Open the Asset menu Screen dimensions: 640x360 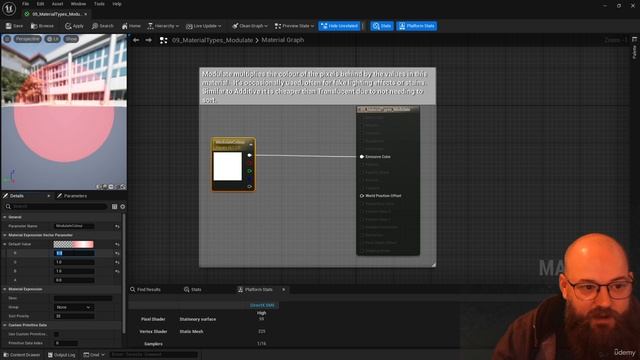(57, 4)
